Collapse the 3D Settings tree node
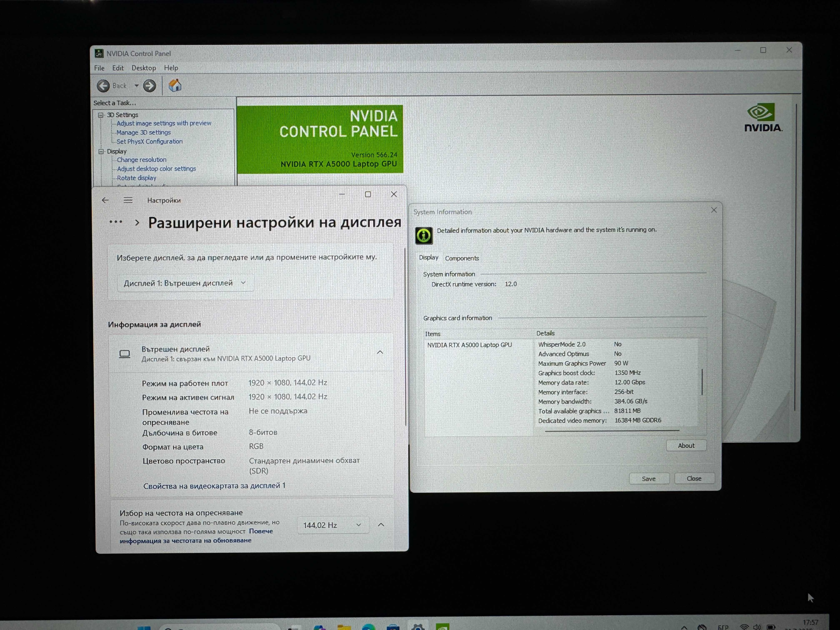Image resolution: width=840 pixels, height=630 pixels. point(101,115)
